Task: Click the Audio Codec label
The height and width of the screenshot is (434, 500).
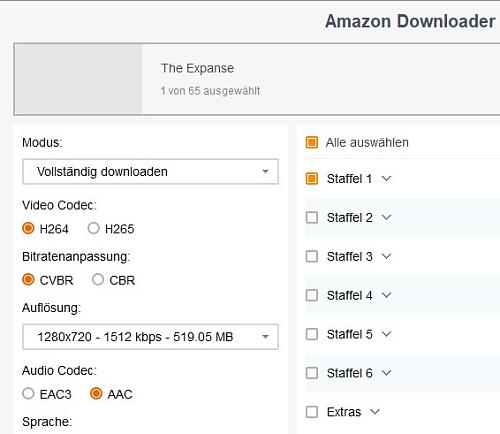Action: pos(59,371)
